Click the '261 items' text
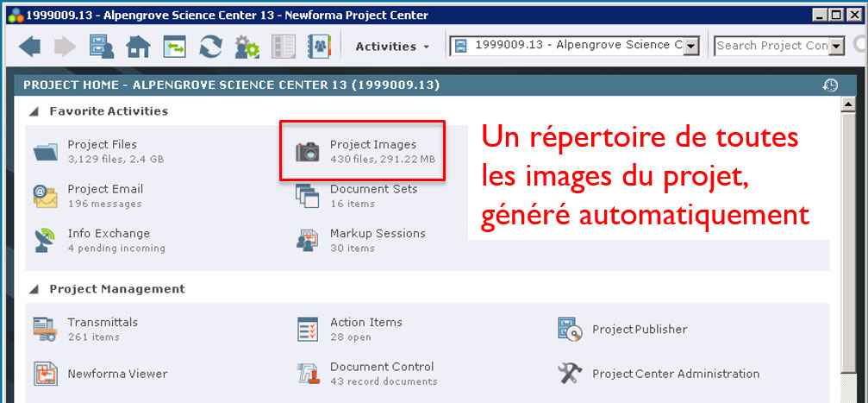Screen dimensions: 868x403 94,337
